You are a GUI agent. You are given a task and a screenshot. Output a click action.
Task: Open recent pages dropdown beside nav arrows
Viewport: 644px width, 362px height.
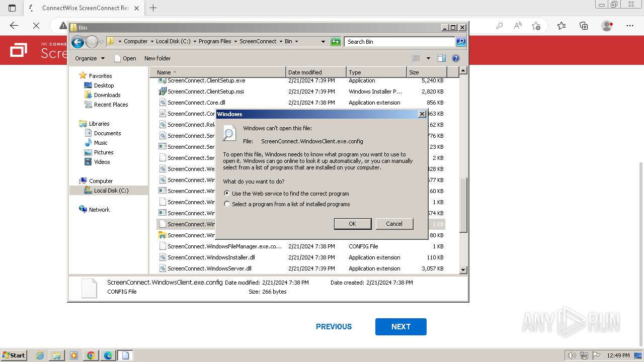101,42
